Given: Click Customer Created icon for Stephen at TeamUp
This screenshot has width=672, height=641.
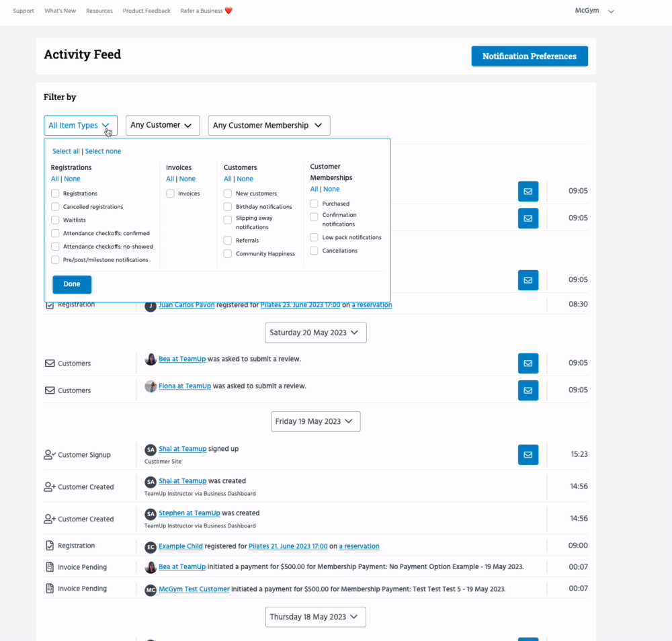Looking at the screenshot, I should tap(49, 519).
